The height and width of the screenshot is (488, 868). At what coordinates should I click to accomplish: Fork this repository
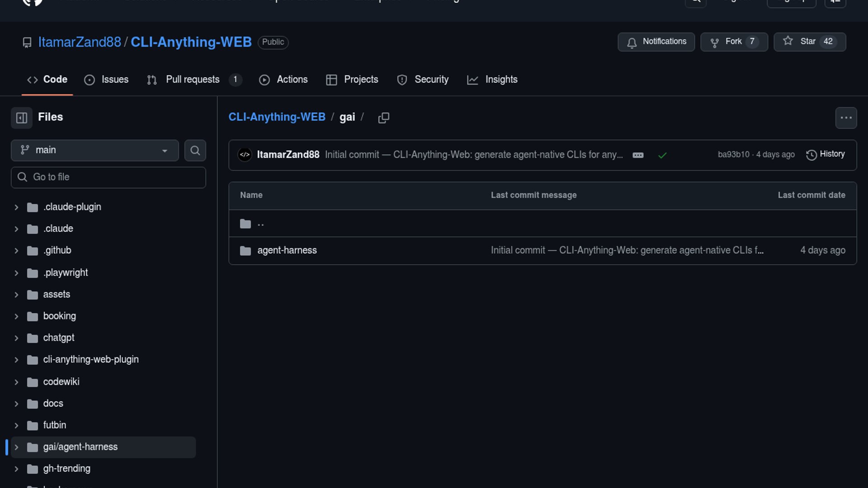coord(733,42)
